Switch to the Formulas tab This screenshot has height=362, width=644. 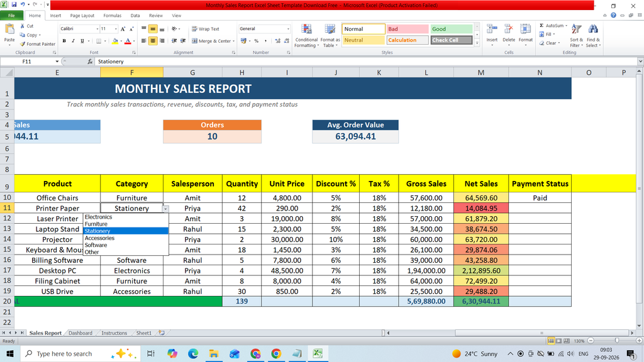112,16
